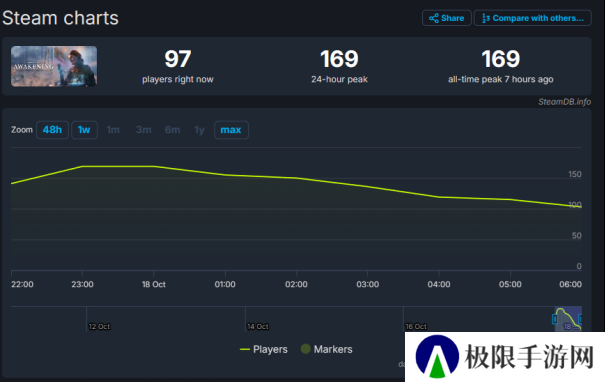This screenshot has width=605, height=382.
Task: Open Compare with others dialog
Action: tap(532, 18)
